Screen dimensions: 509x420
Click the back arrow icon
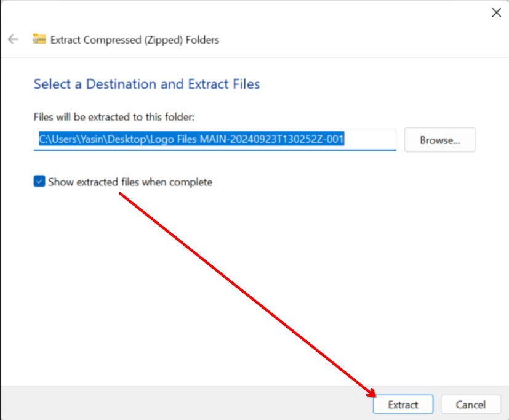pos(14,39)
